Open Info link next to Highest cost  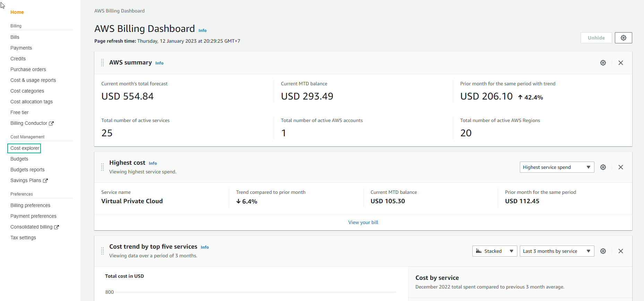(x=153, y=163)
